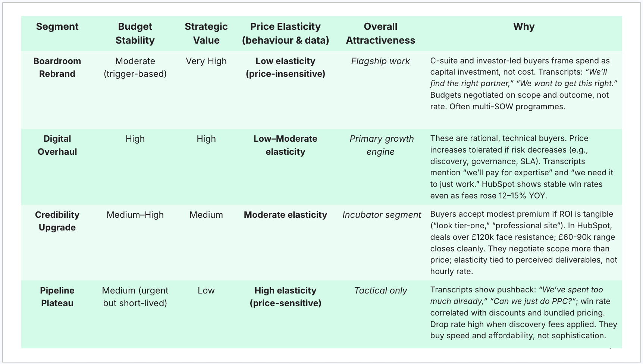Select the Flagship work attractiveness cell

tap(380, 61)
